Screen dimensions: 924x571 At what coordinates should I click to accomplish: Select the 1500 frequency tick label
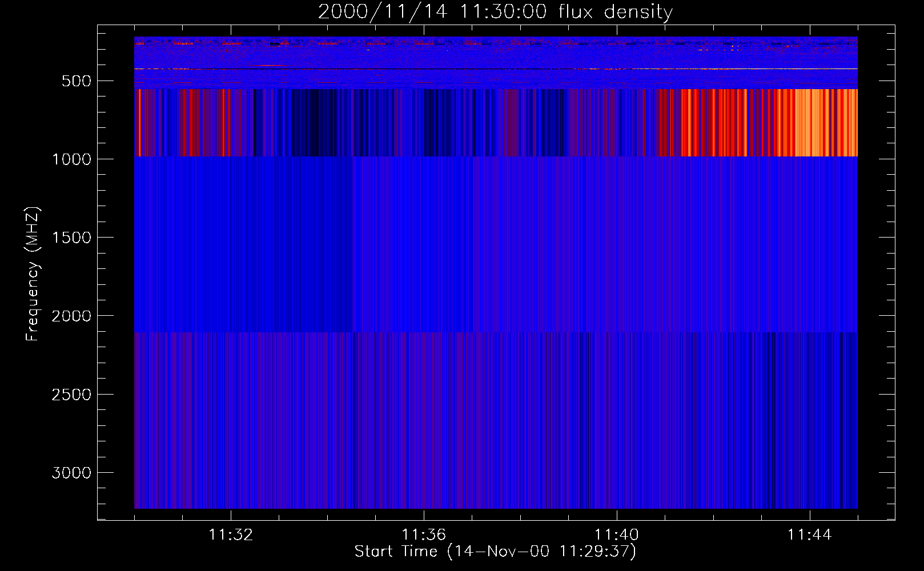[x=71, y=238]
